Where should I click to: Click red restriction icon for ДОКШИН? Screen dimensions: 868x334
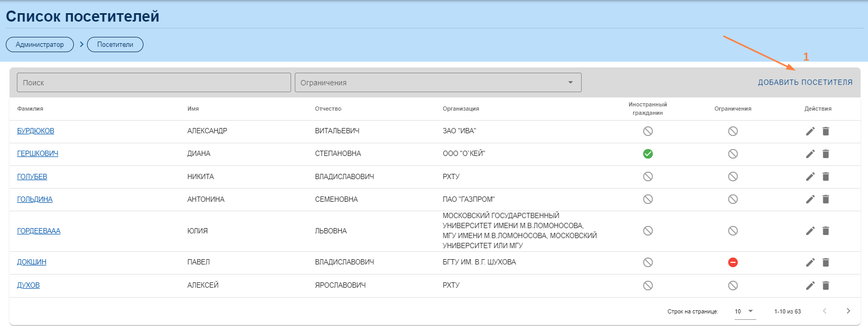[x=732, y=262]
